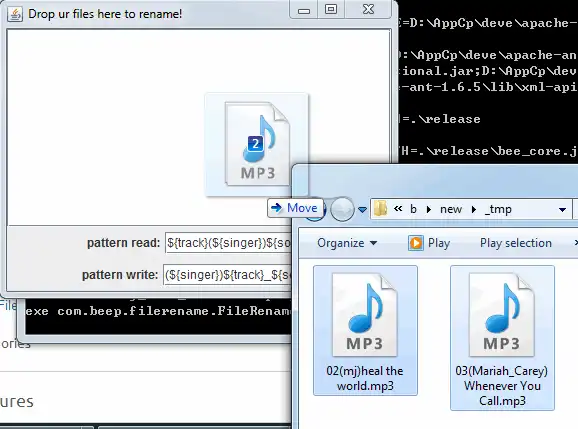The width and height of the screenshot is (578, 429).
Task: Expand the arrow after 'b' in the breadcrumb
Action: tap(428, 209)
